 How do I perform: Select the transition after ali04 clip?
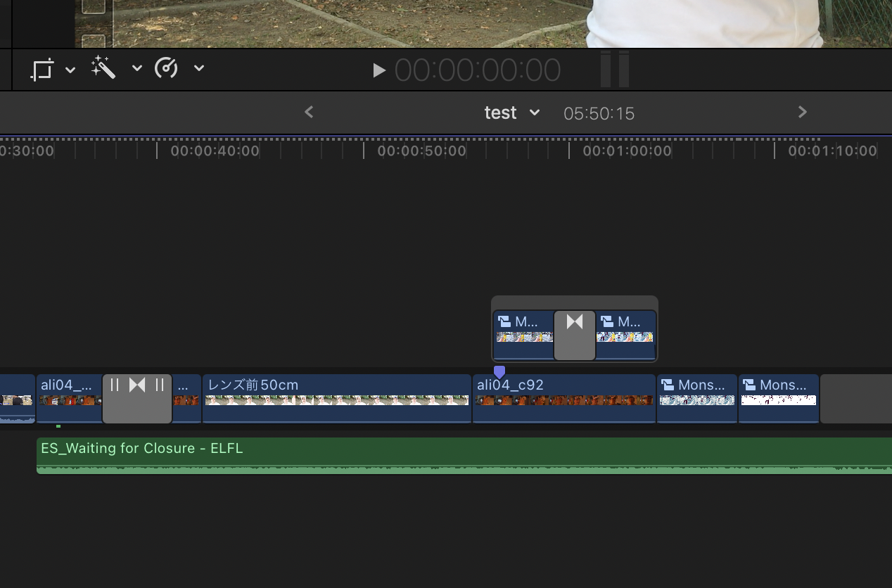click(137, 399)
